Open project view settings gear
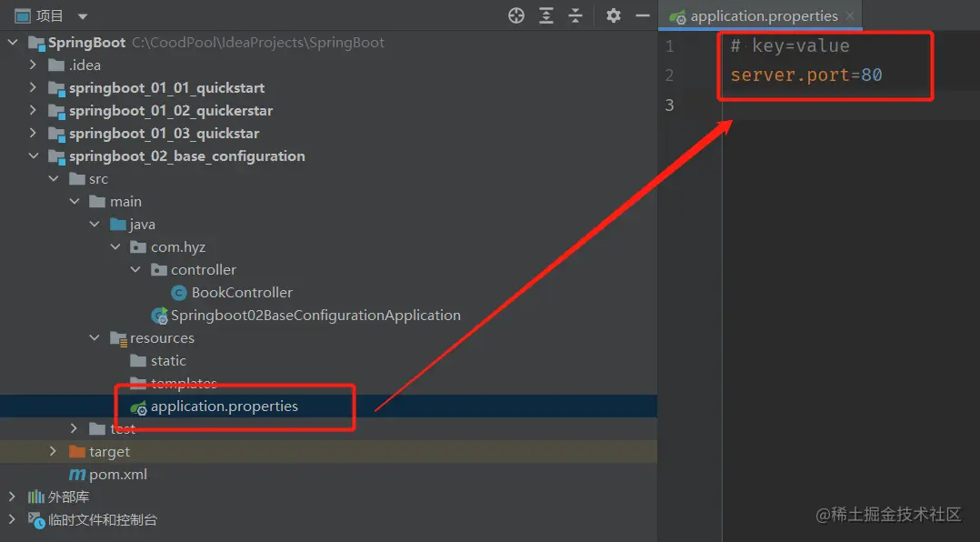Screen dimensions: 980x542 [613, 15]
